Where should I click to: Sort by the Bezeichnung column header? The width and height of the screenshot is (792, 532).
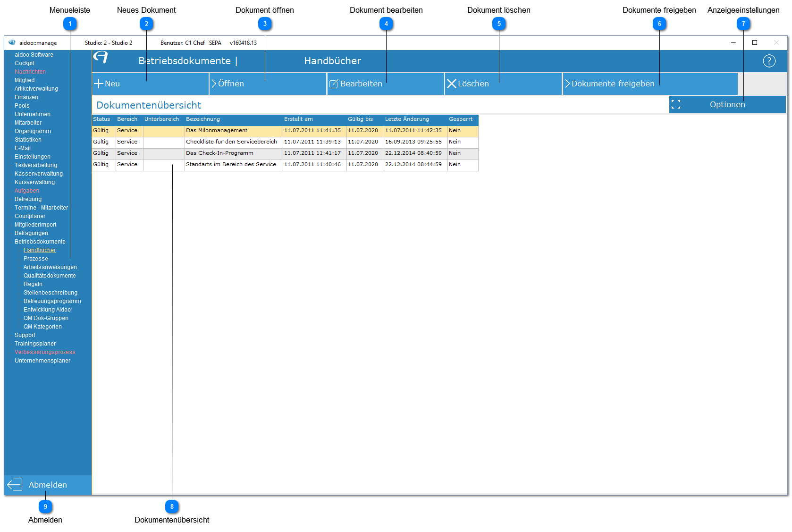point(234,119)
